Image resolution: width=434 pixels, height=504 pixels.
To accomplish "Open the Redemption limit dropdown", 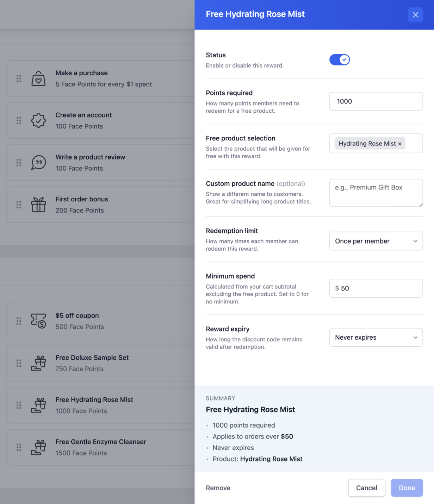I will coord(376,241).
